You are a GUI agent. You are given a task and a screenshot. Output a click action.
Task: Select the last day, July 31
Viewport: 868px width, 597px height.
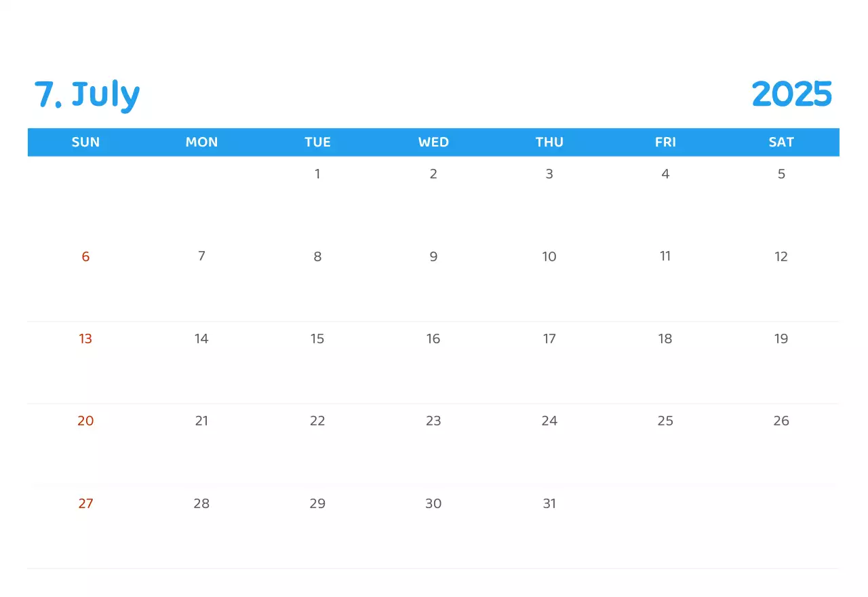tap(549, 504)
